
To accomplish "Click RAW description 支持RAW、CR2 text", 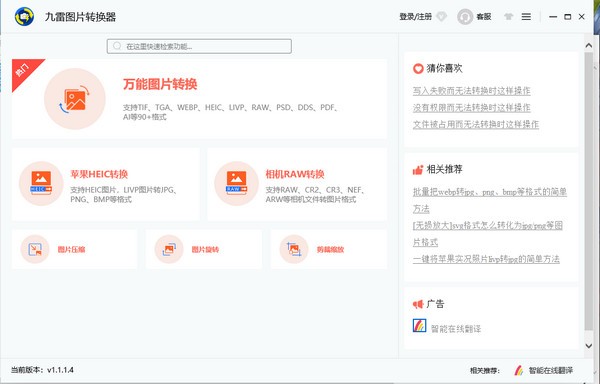I will click(x=315, y=194).
